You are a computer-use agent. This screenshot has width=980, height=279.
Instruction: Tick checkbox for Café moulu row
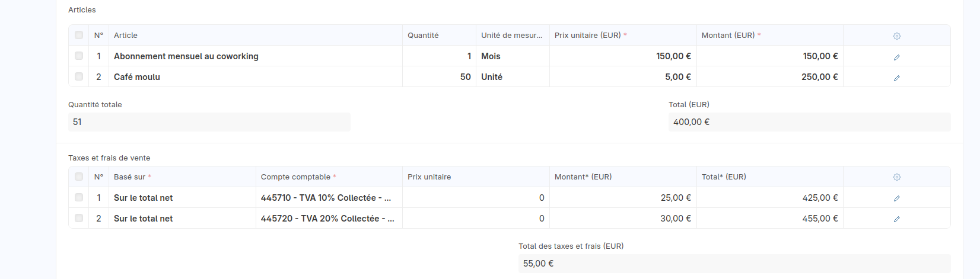79,76
